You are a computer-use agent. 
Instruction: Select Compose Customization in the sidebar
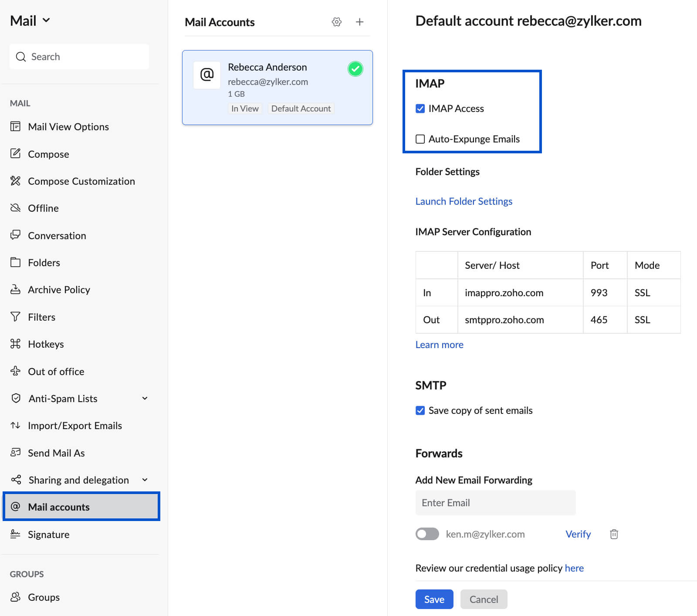pos(81,181)
